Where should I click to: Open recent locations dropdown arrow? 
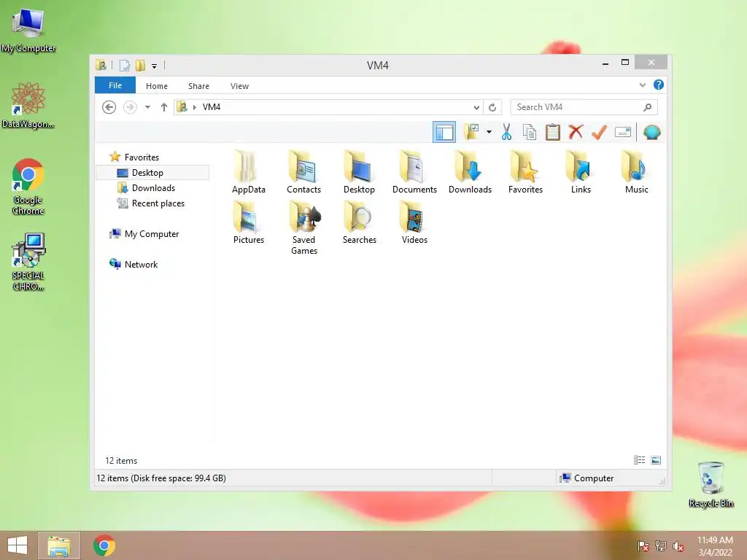click(147, 107)
